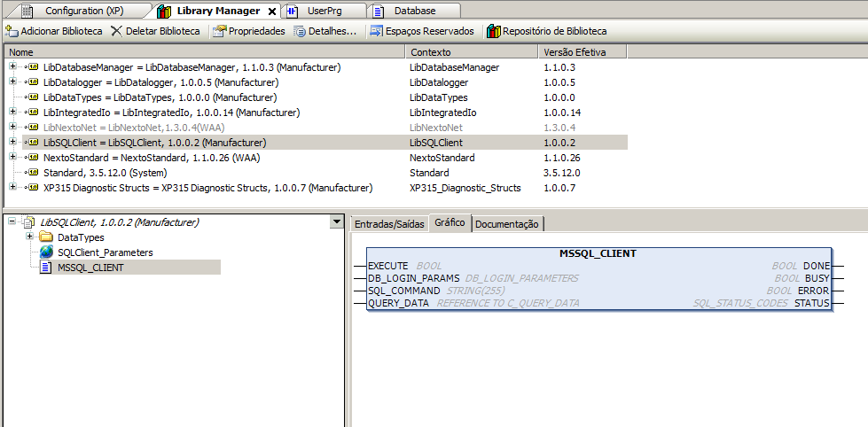Click the Detalhes toolbar icon
This screenshot has width=868, height=427.
pos(300,31)
